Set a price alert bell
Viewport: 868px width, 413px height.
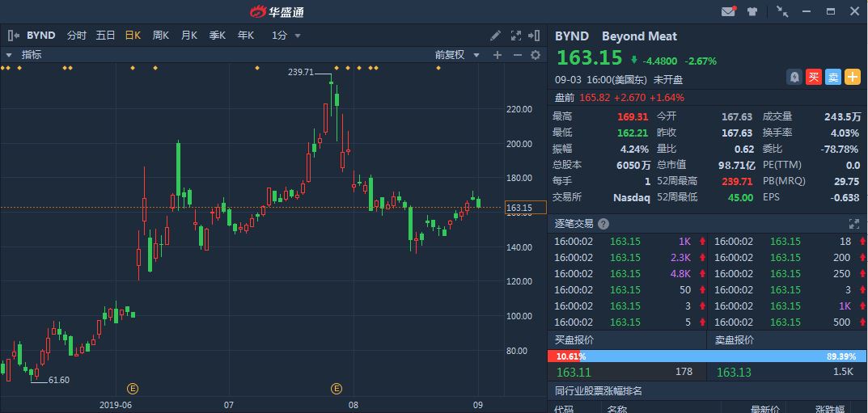tap(794, 77)
